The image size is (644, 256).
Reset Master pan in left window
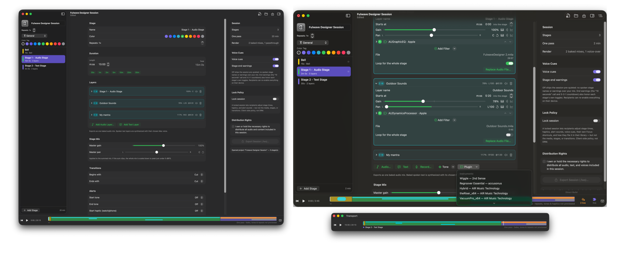click(x=203, y=152)
